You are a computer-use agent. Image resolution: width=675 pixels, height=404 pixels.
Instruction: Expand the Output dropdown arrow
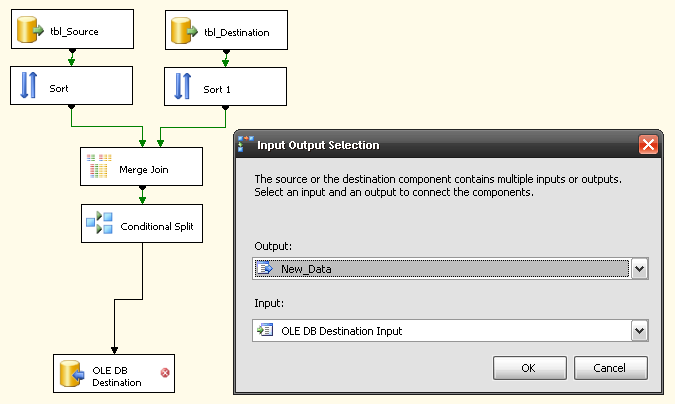coord(640,268)
